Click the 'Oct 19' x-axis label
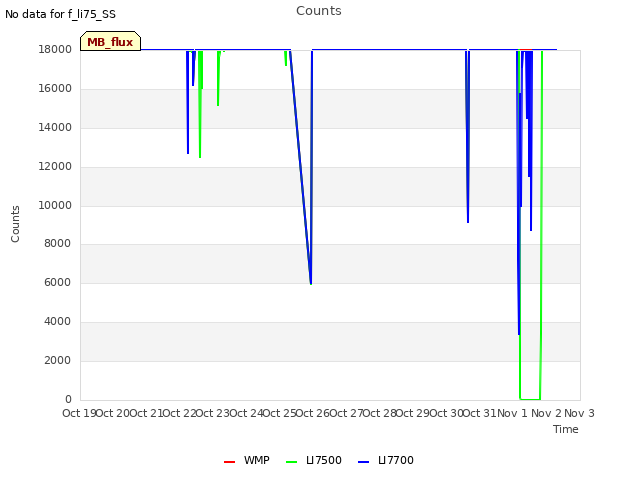640x480 pixels. tap(79, 413)
